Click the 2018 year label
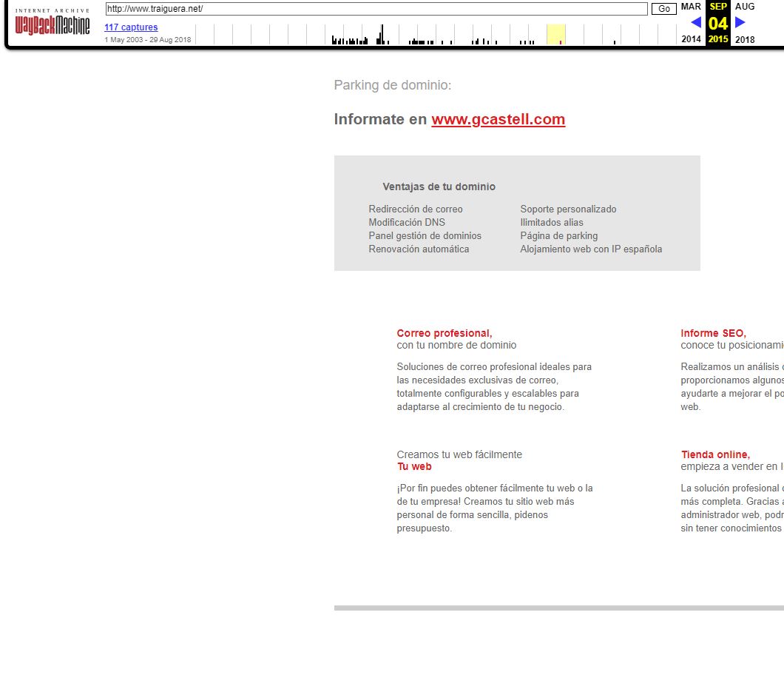784x692 pixels. [745, 39]
